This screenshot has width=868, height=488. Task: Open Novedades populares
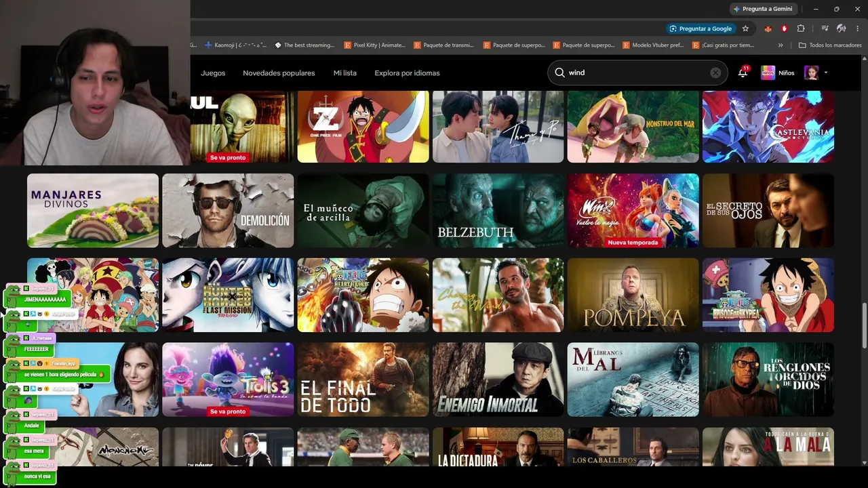(279, 73)
